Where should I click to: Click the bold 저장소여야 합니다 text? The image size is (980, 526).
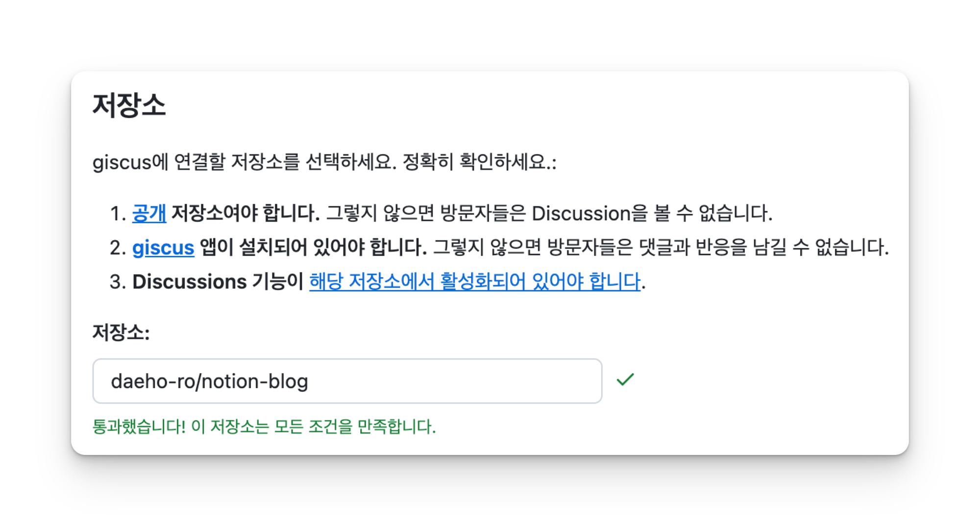[x=245, y=213]
